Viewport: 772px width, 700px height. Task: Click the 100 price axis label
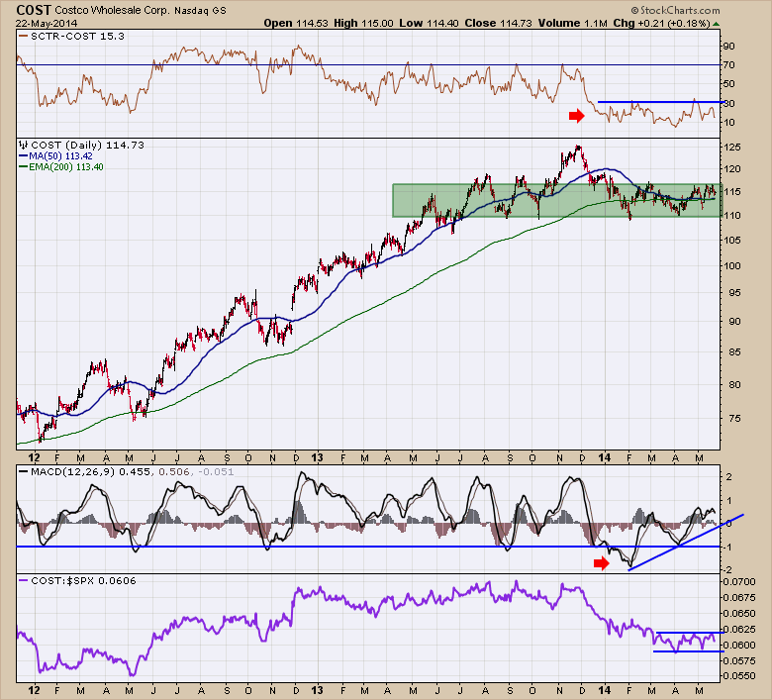pyautogui.click(x=732, y=266)
